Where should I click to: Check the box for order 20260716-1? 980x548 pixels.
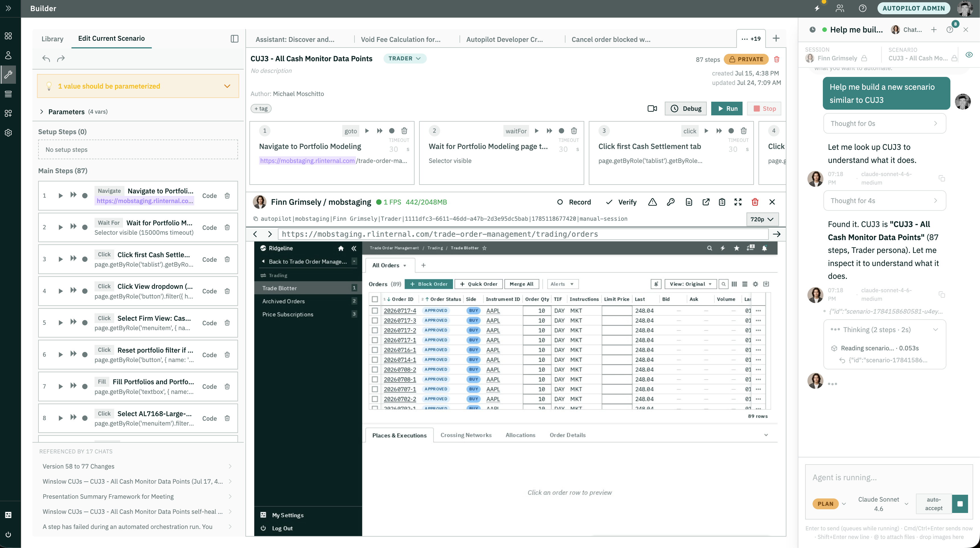coord(375,350)
